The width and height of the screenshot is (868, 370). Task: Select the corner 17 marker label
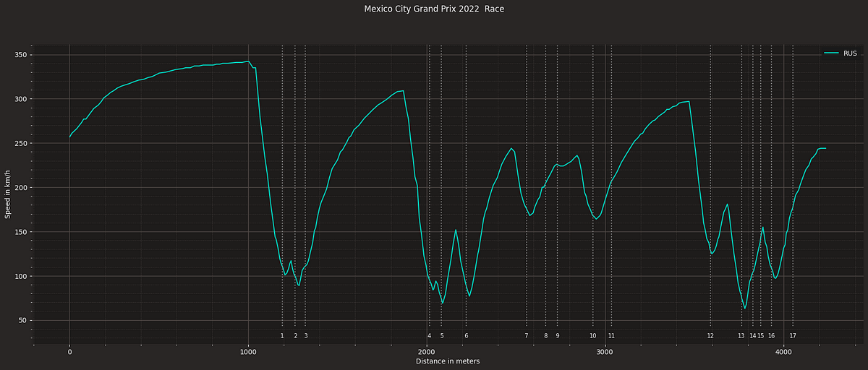click(x=793, y=336)
